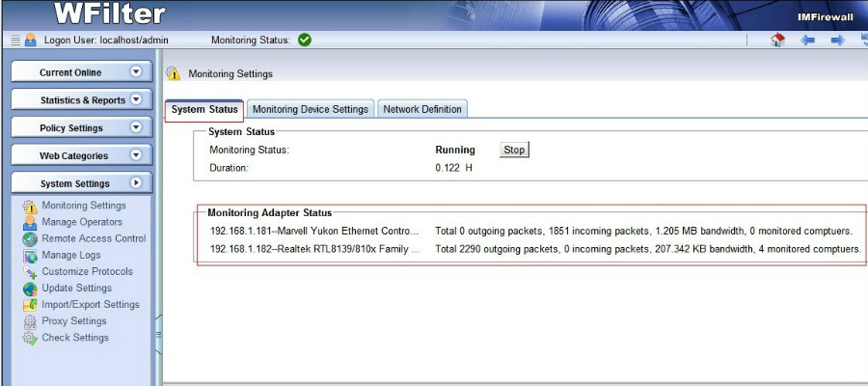Screen dimensions: 868x386
Task: Click the Check Settings gear icon
Action: coord(30,338)
